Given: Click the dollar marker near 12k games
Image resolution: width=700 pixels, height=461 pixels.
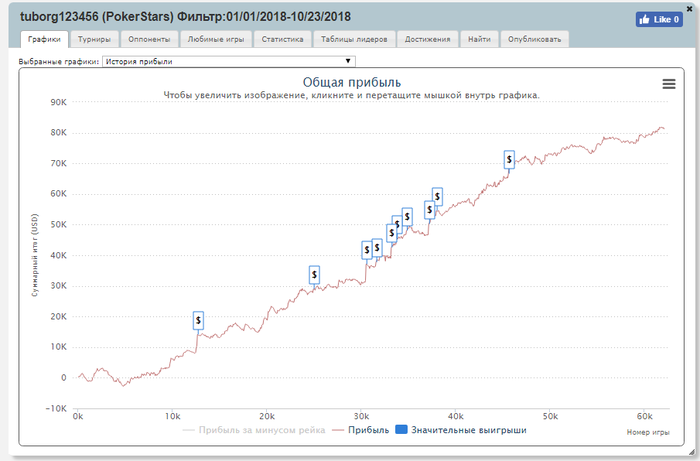Looking at the screenshot, I should (x=198, y=320).
